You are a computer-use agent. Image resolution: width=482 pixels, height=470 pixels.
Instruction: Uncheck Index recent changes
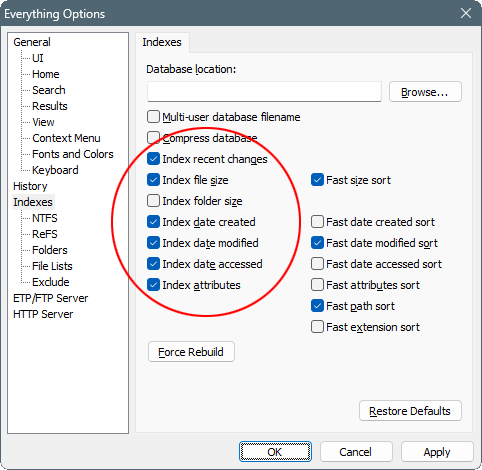153,159
